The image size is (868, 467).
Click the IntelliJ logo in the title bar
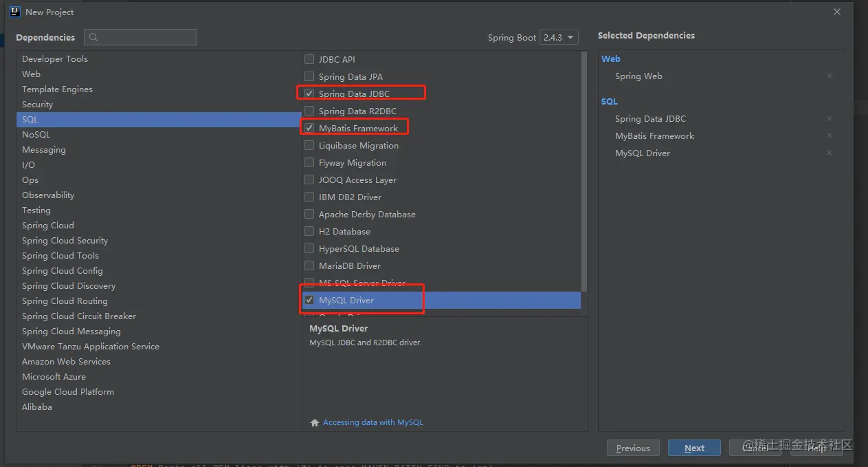14,12
